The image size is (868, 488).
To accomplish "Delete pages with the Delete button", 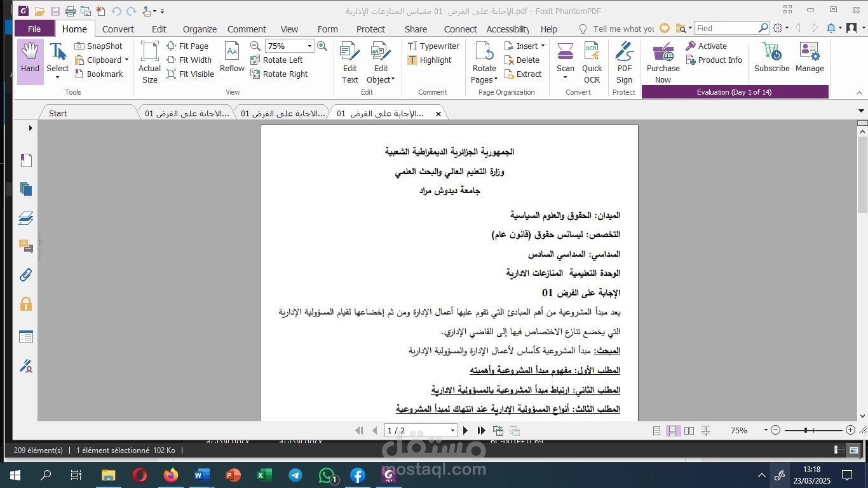I will [x=522, y=60].
